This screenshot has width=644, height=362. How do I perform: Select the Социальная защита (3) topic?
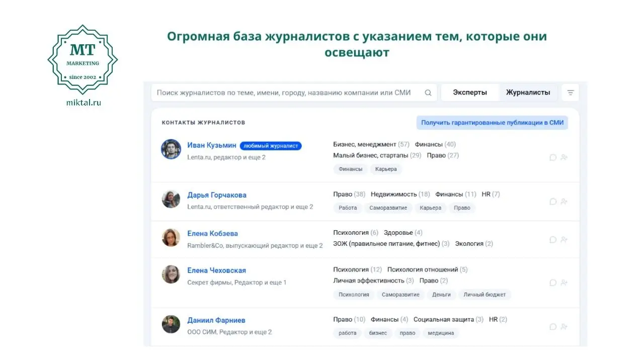449,319
